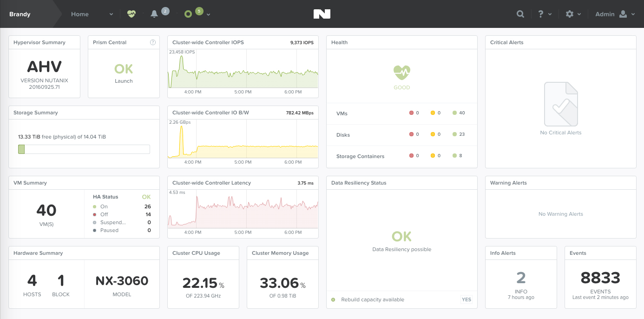644x319 pixels.
Task: Expand the Home view dropdown
Action: coord(111,14)
